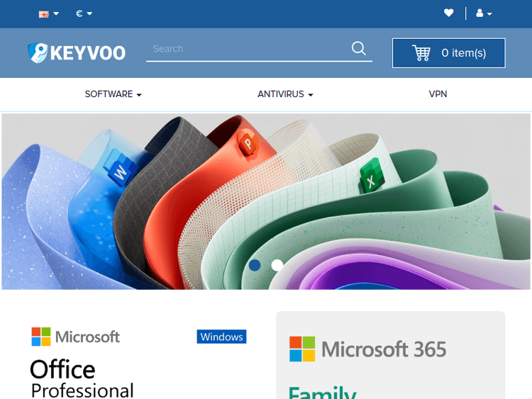
Task: Click the Microsoft Office banner image
Action: point(266,201)
